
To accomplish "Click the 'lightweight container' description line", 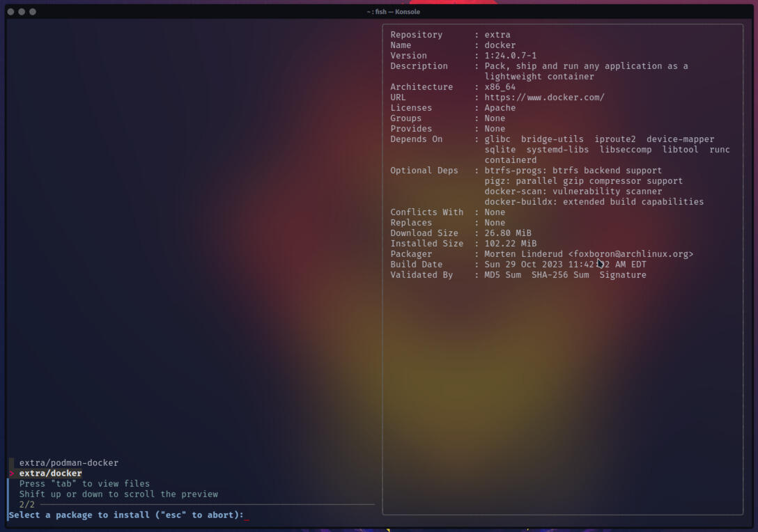I will [539, 77].
